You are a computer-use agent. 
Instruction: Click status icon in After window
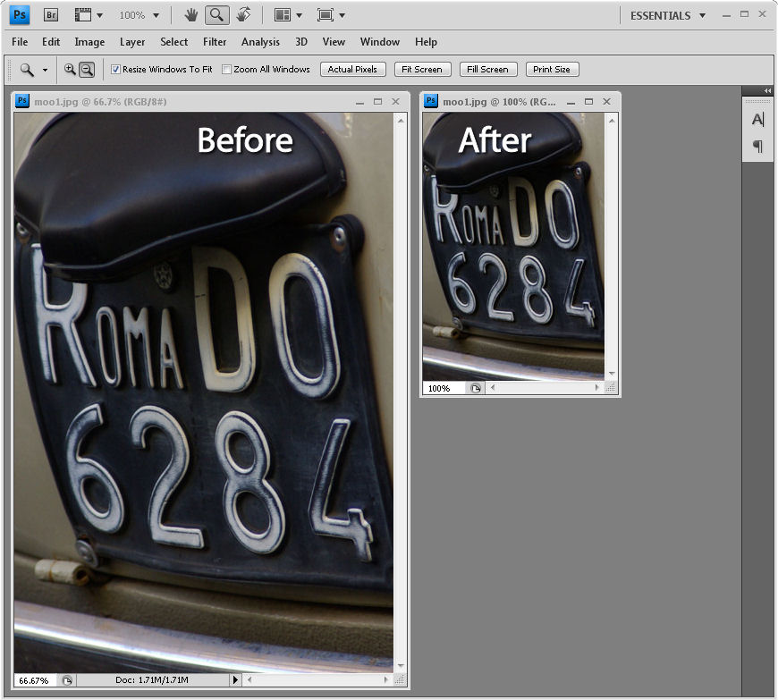476,388
